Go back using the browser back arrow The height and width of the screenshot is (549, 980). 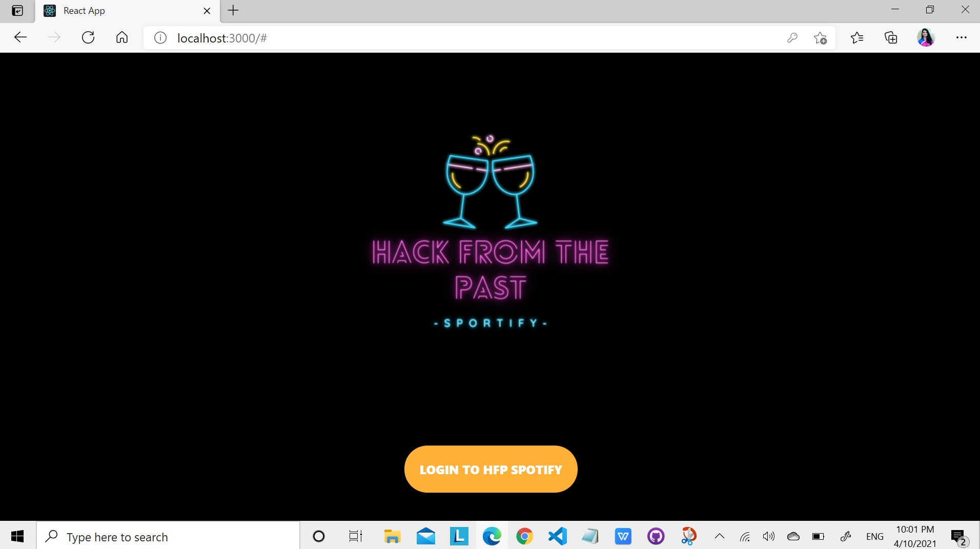pyautogui.click(x=21, y=37)
